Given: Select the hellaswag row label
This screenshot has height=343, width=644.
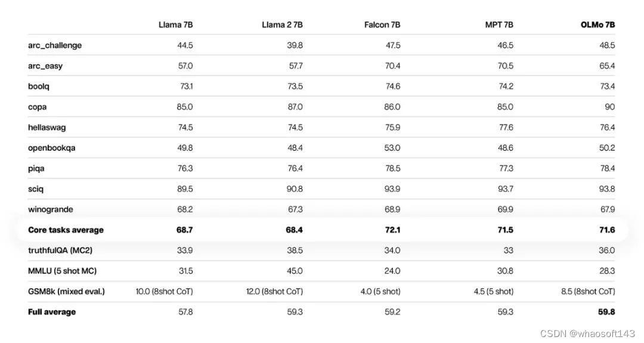Looking at the screenshot, I should pos(47,127).
